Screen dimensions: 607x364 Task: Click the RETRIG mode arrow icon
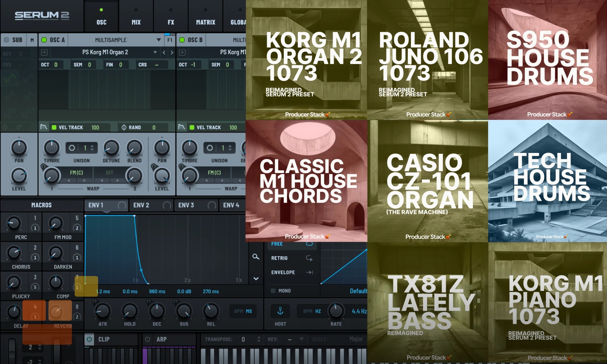click(309, 258)
